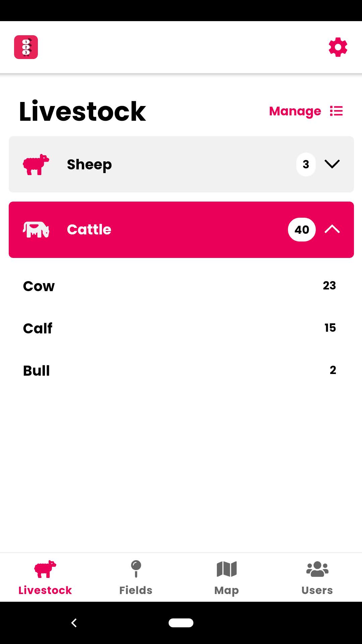Open the Fields tab label
The image size is (362, 644).
tap(136, 590)
